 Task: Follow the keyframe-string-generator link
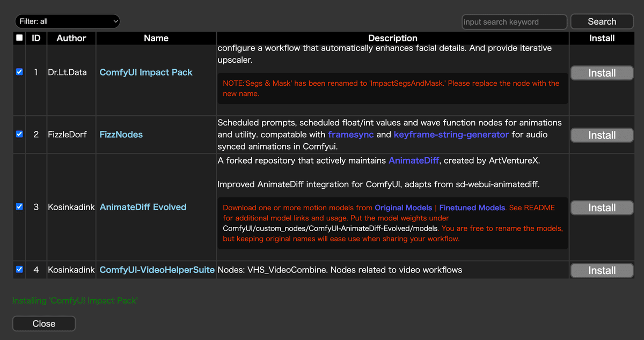tap(451, 135)
